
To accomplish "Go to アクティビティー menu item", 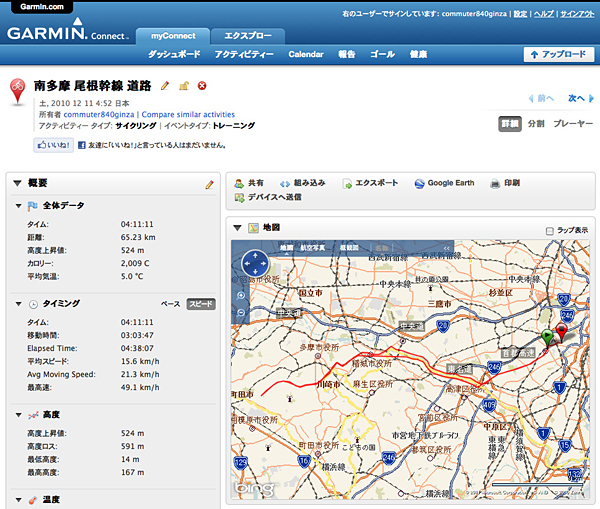I will [x=244, y=54].
